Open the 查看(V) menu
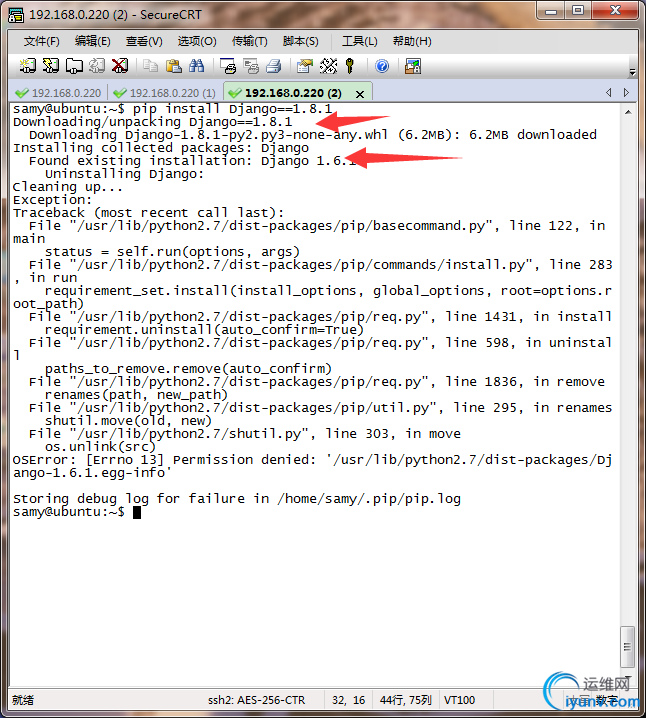Image resolution: width=646 pixels, height=718 pixels. (144, 41)
